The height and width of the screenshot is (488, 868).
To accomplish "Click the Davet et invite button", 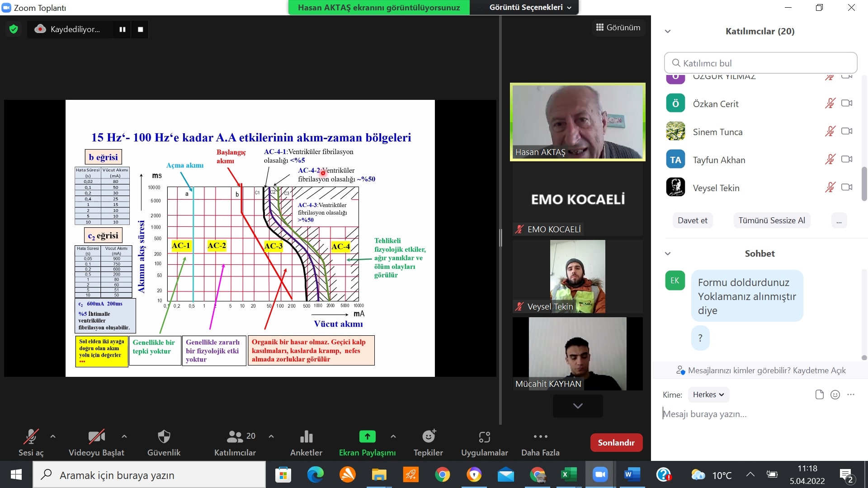I will (x=693, y=221).
